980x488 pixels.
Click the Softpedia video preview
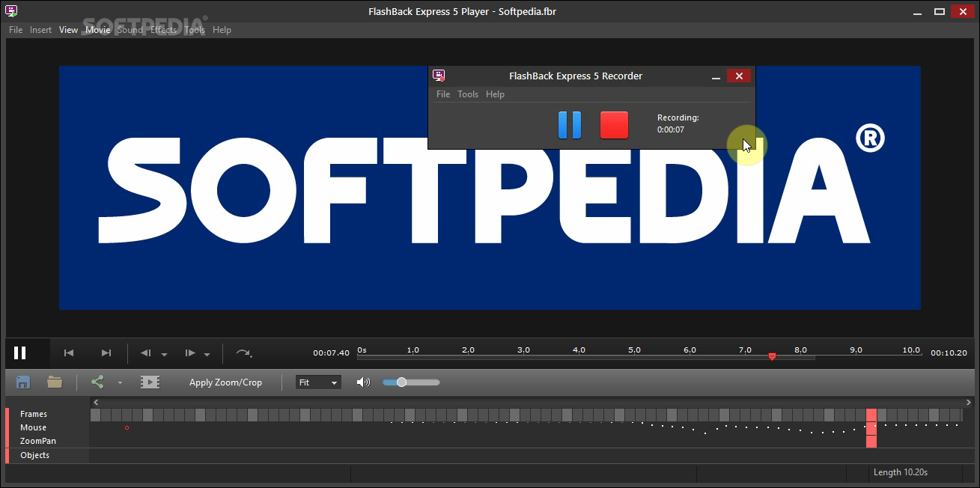tap(490, 187)
